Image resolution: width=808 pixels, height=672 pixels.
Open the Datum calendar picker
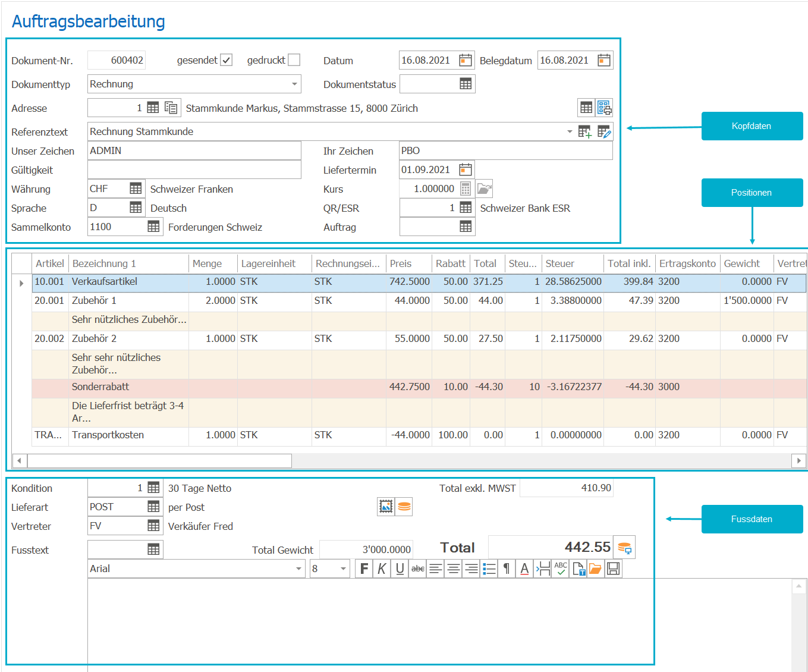466,60
